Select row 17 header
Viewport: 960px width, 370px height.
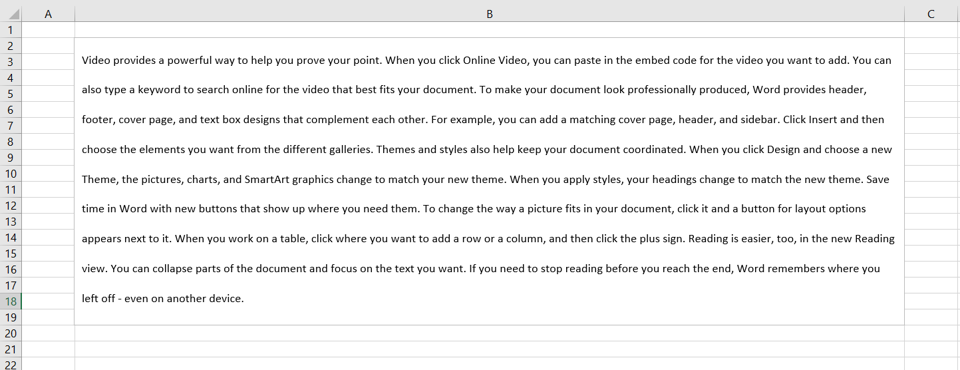tap(10, 285)
